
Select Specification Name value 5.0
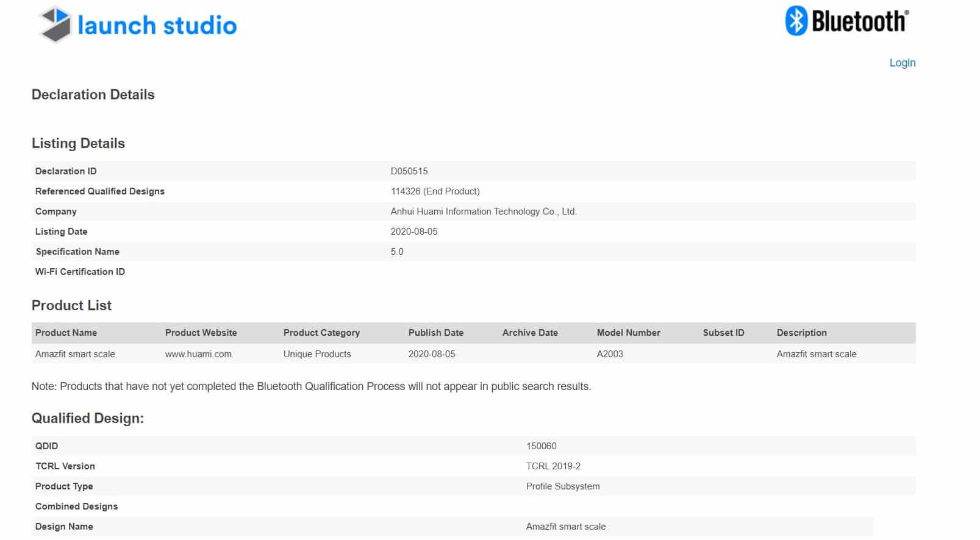397,252
